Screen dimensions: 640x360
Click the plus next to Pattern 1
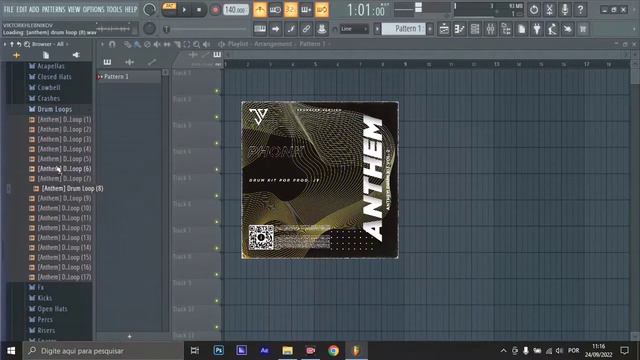[430, 29]
